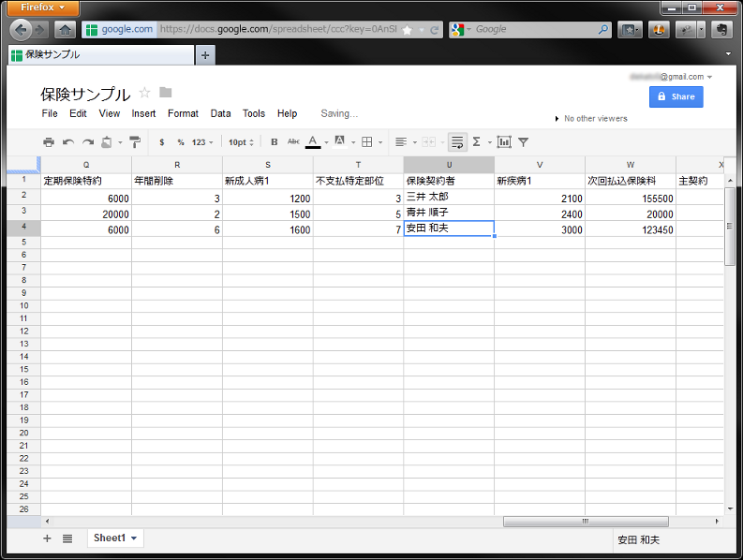
Task: Open the Format menu
Action: [183, 113]
